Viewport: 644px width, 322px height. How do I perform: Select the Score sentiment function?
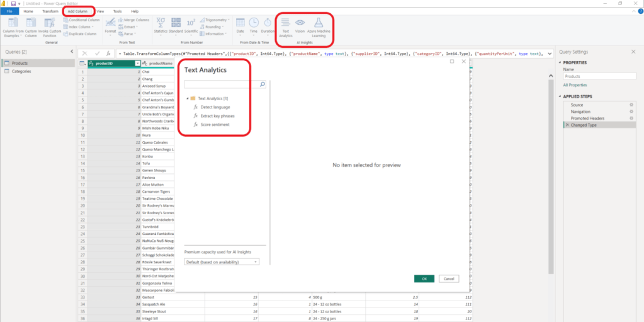pos(215,125)
